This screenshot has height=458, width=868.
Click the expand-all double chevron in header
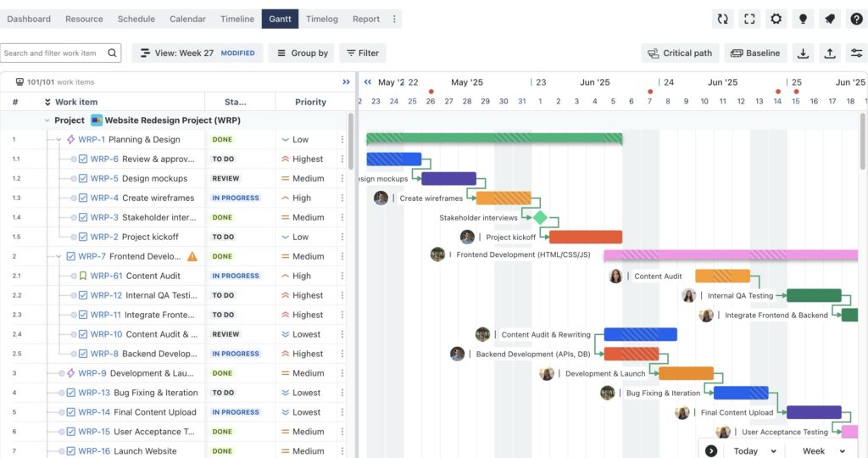pyautogui.click(x=47, y=102)
